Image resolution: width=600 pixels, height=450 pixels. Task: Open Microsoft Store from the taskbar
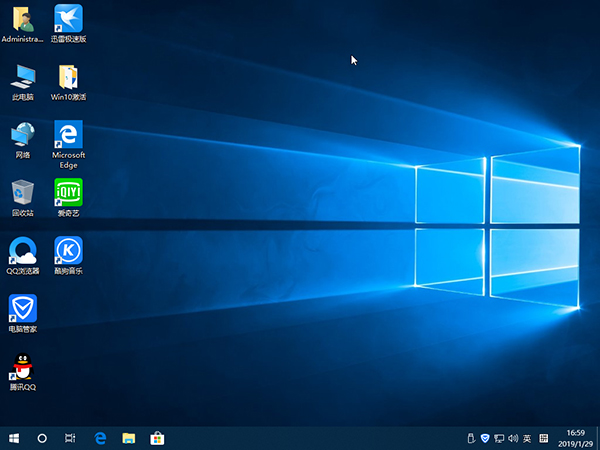click(x=157, y=438)
